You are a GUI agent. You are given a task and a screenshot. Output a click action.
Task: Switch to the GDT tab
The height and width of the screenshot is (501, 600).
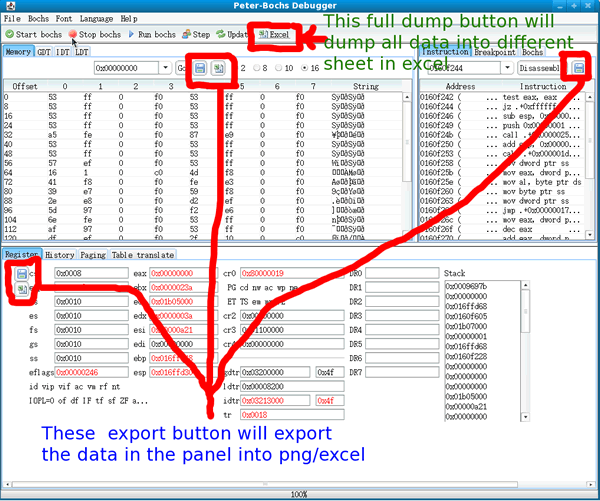[43, 51]
